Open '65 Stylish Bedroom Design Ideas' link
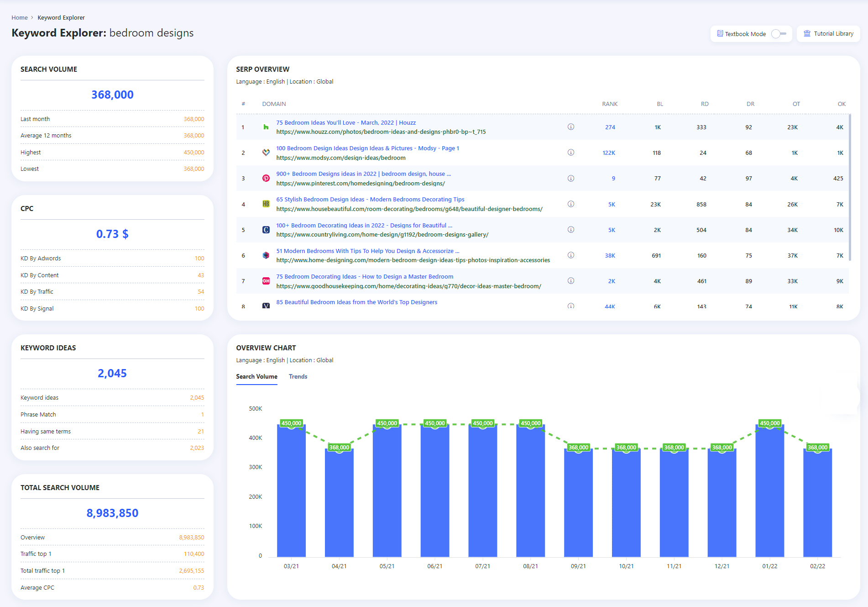868x607 pixels. point(370,200)
